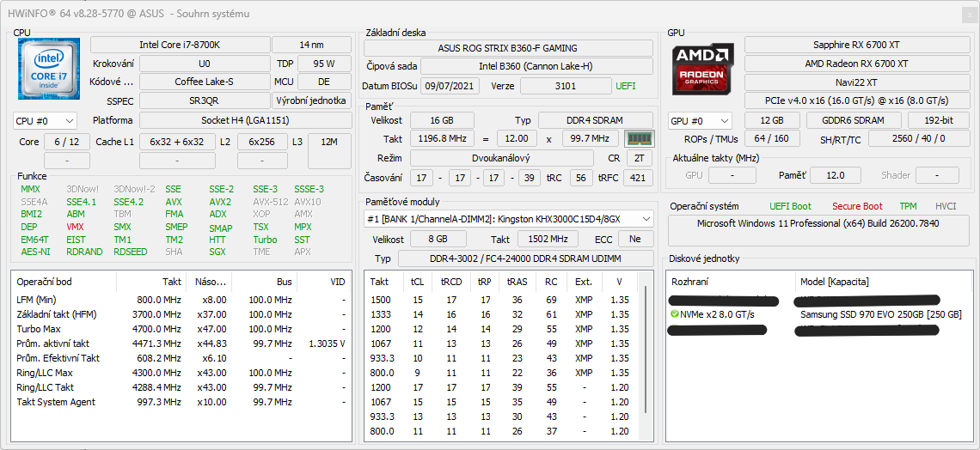Click the Sapphire RX 6700 XT field
Viewport: 980px width, 450px height.
click(x=856, y=45)
